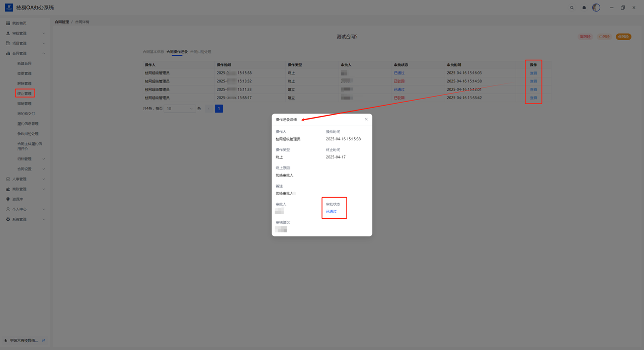Switch to the 合同基本信息 tab

pos(153,52)
